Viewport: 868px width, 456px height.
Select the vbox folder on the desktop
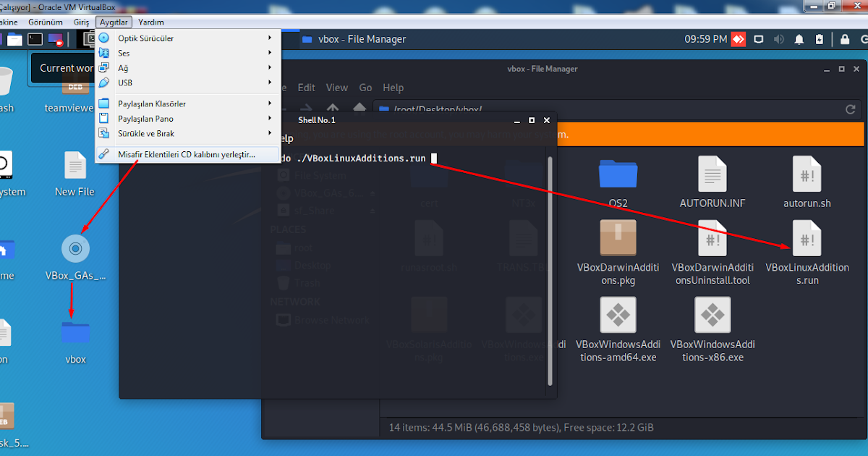pos(75,342)
